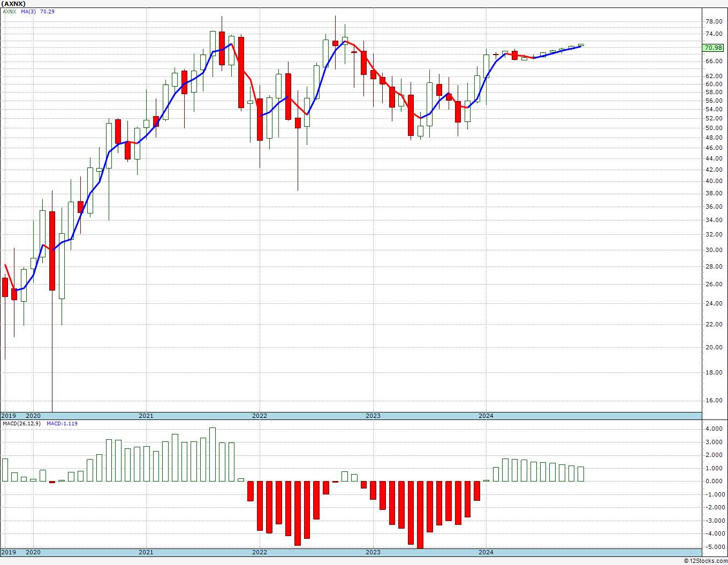
Task: Click the "-2.000" MACD axis label
Action: (x=714, y=507)
